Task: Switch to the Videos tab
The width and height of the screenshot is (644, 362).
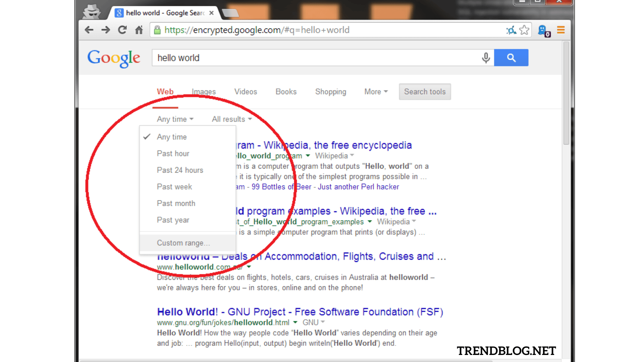Action: click(x=246, y=92)
